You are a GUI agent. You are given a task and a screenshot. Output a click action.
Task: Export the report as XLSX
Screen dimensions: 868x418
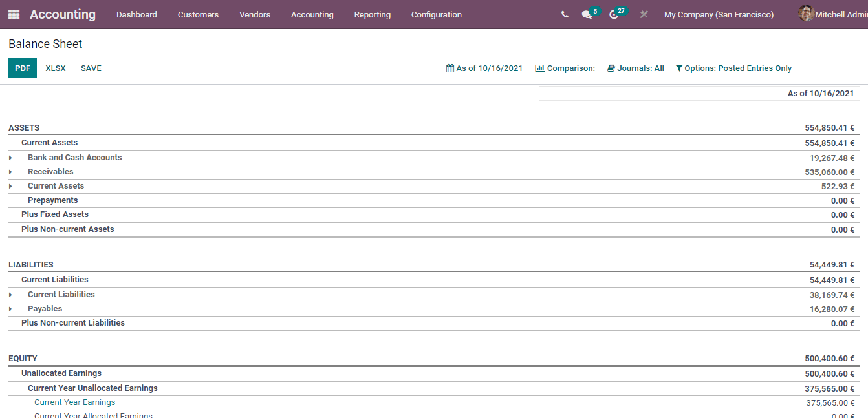tap(55, 68)
